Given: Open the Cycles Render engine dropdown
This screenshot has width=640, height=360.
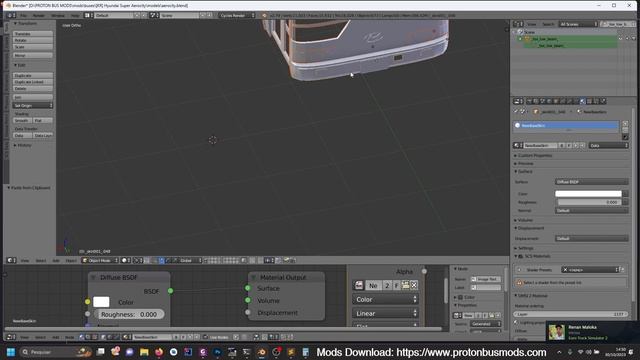Looking at the screenshot, I should click(237, 16).
